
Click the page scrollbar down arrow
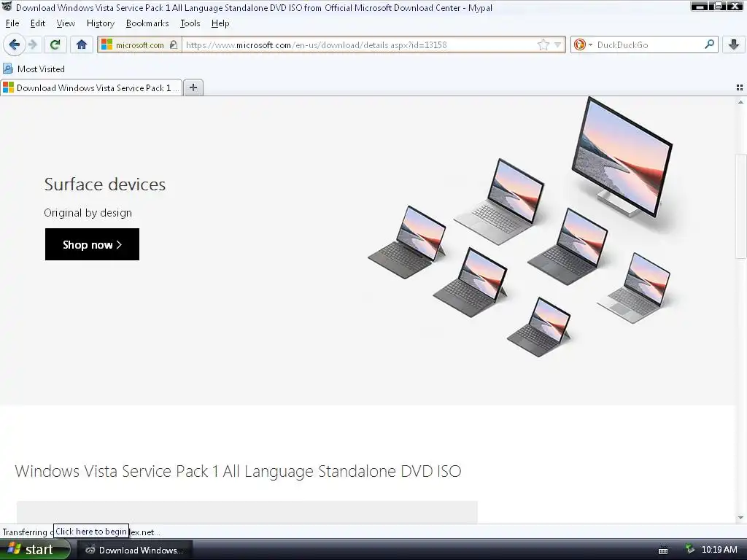pos(740,518)
